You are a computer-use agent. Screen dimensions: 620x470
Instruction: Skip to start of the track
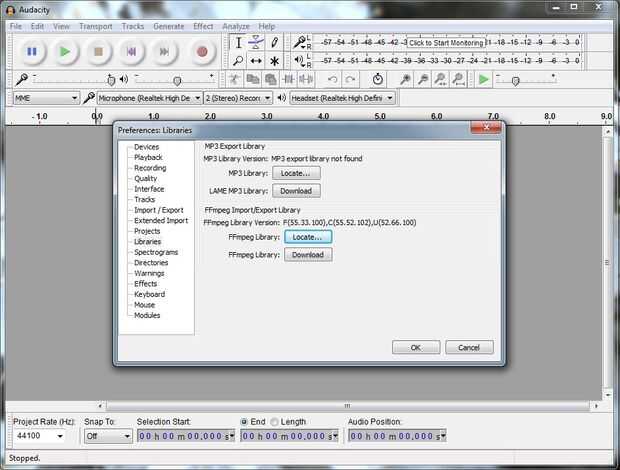(x=131, y=51)
